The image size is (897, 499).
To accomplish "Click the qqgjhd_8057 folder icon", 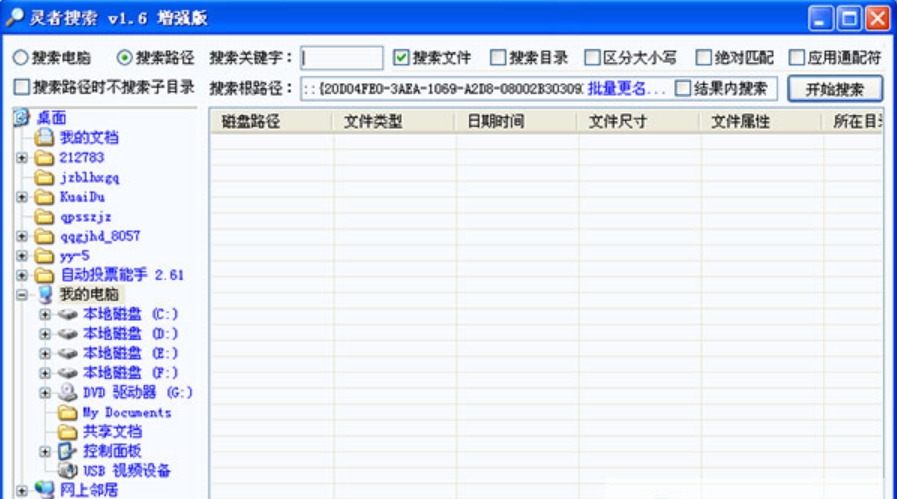I will pos(44,236).
